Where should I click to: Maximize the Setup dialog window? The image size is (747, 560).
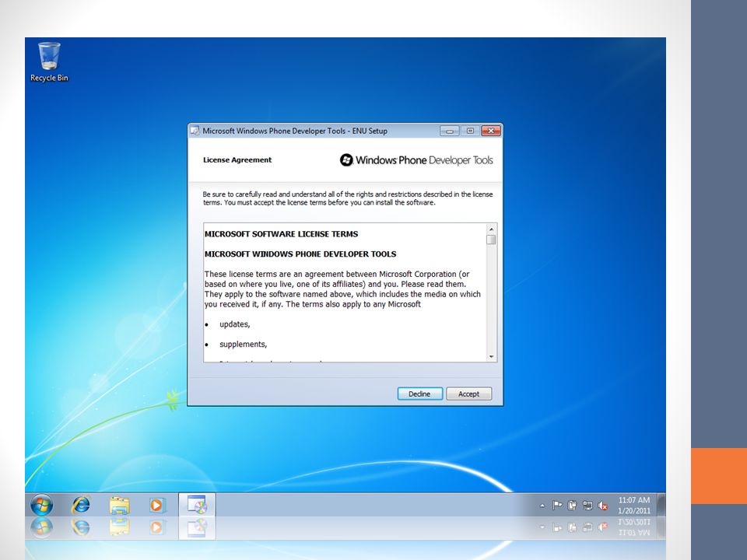470,131
